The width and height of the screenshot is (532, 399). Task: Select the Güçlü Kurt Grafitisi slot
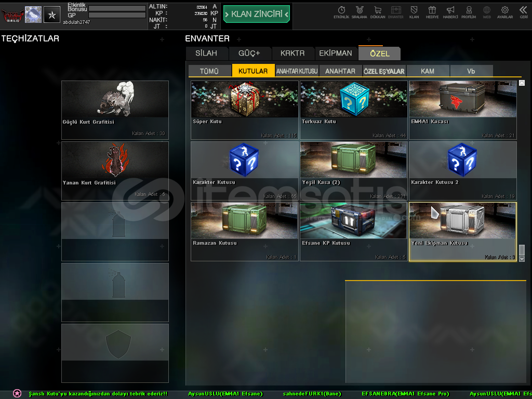(115, 110)
